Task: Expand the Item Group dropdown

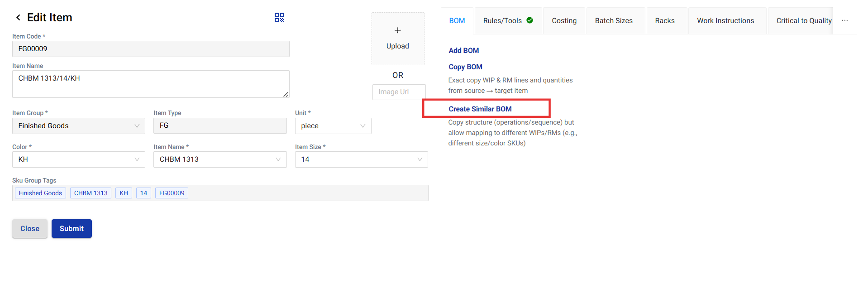Action: point(78,126)
